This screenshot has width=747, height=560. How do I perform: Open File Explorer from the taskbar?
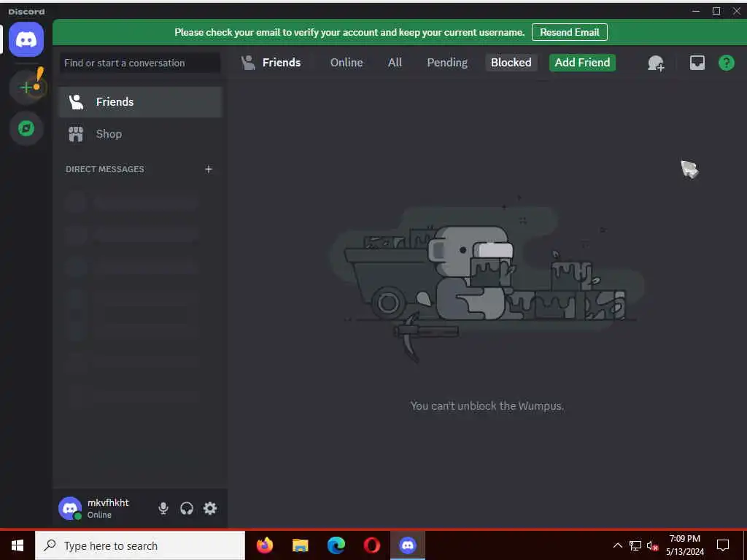point(301,545)
